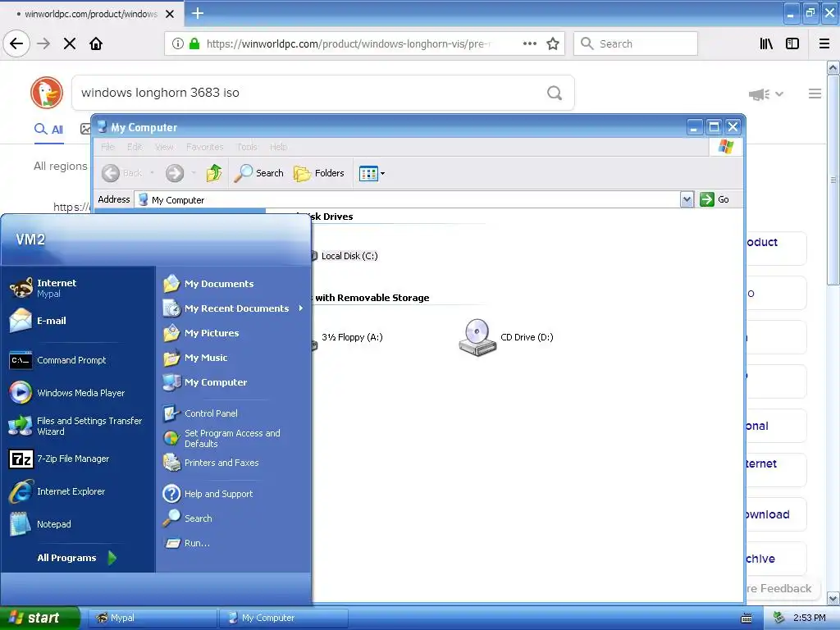The width and height of the screenshot is (840, 630).
Task: Open the browser hamburger menu
Action: pyautogui.click(x=824, y=43)
